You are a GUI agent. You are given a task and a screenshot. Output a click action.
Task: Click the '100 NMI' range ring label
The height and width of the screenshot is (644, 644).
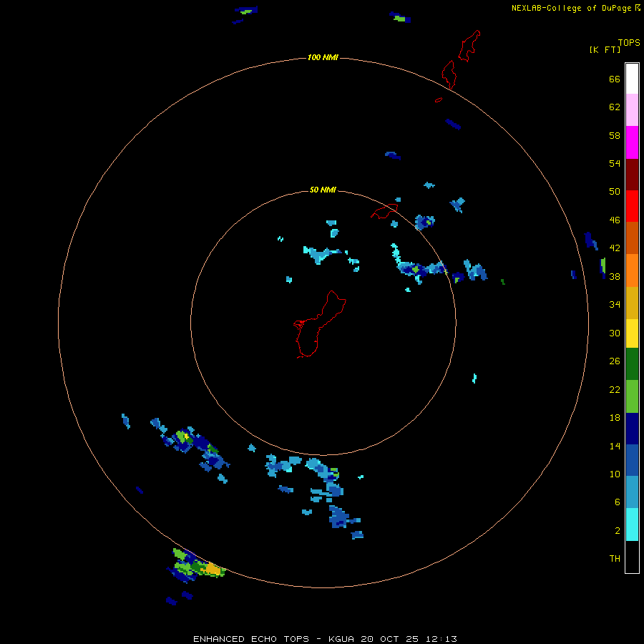point(323,57)
